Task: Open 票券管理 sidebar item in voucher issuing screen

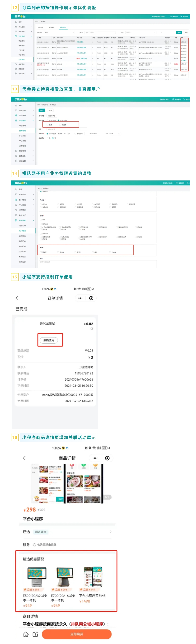Action: coord(22,131)
